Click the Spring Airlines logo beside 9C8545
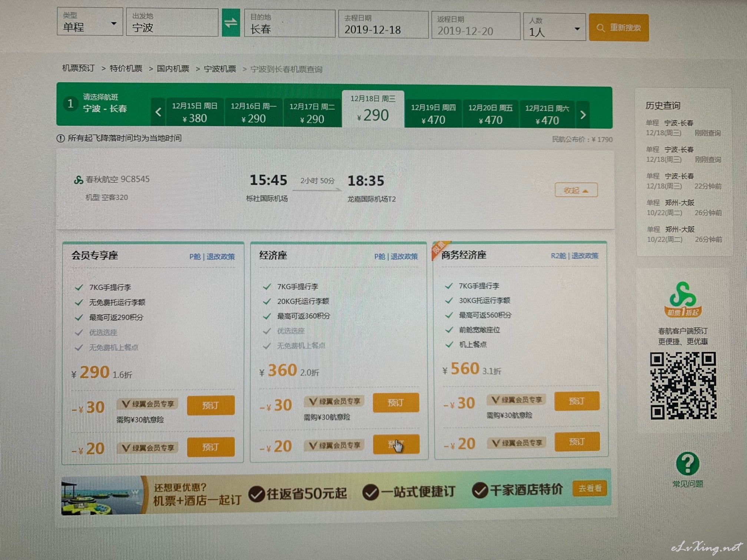Image resolution: width=747 pixels, height=560 pixels. click(78, 180)
